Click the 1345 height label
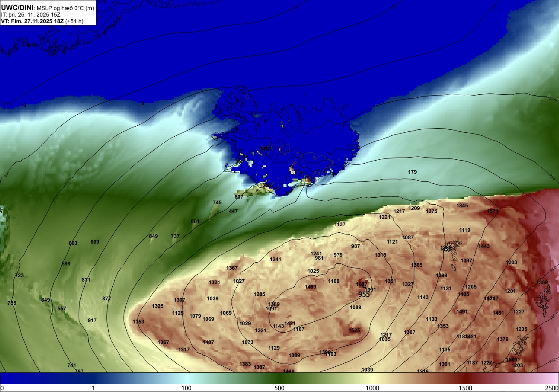 tap(462, 206)
